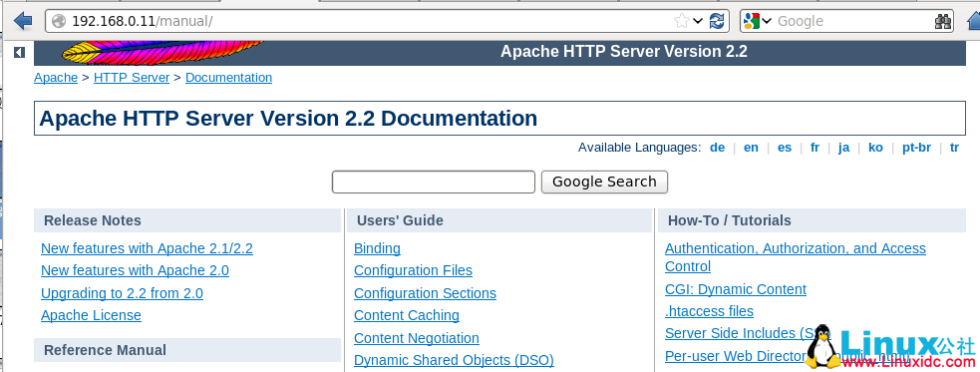Viewport: 980px width, 372px height.
Task: Open the Apache License link
Action: 92,315
